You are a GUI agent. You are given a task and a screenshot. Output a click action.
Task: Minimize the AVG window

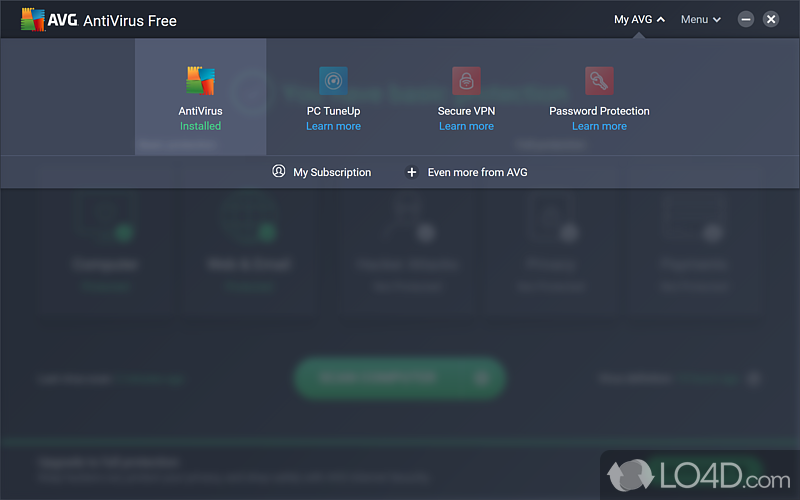click(x=745, y=19)
